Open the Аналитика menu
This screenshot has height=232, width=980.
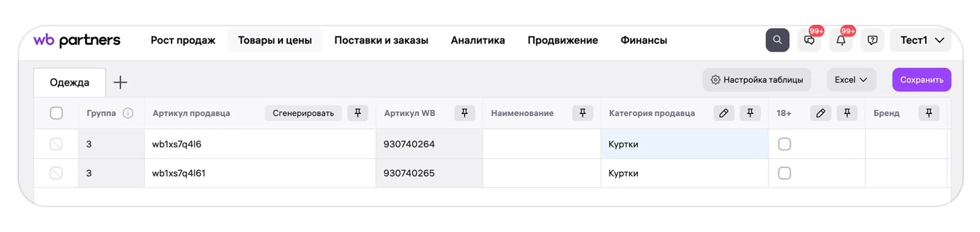click(x=478, y=40)
